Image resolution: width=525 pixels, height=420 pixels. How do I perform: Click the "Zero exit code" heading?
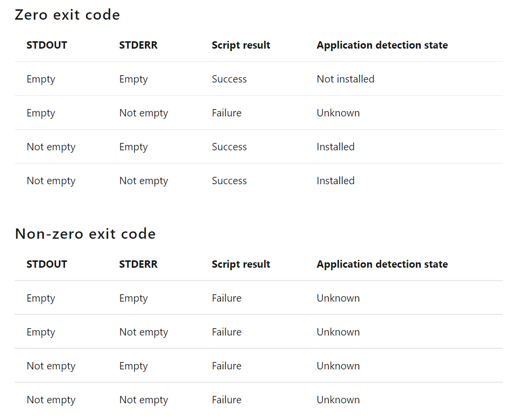67,15
